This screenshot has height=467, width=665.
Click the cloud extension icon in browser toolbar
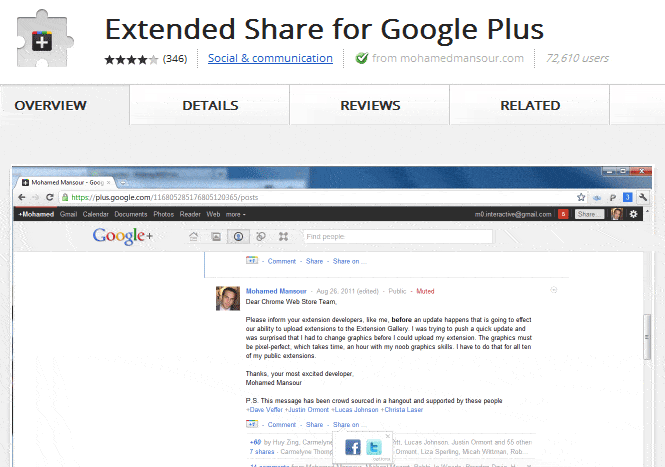(x=597, y=198)
